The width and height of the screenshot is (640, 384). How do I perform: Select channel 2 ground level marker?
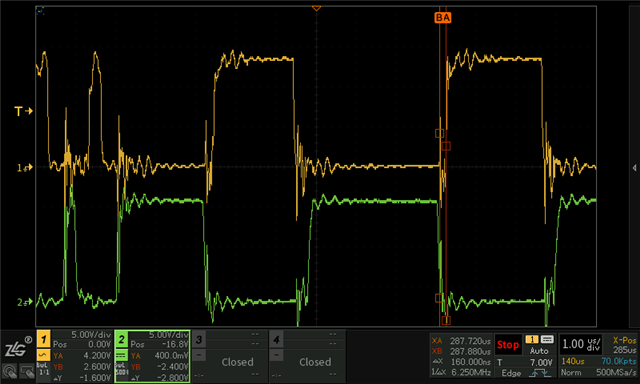coord(24,302)
